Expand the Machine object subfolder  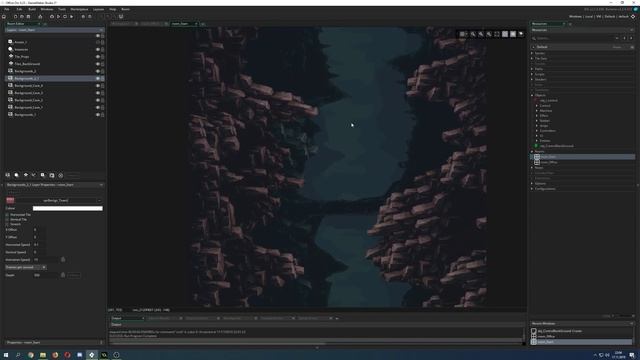click(537, 111)
